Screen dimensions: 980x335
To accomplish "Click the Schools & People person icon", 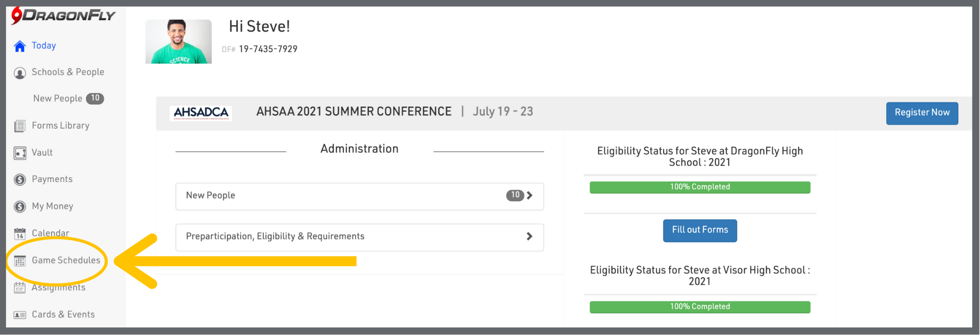I will 20,73.
